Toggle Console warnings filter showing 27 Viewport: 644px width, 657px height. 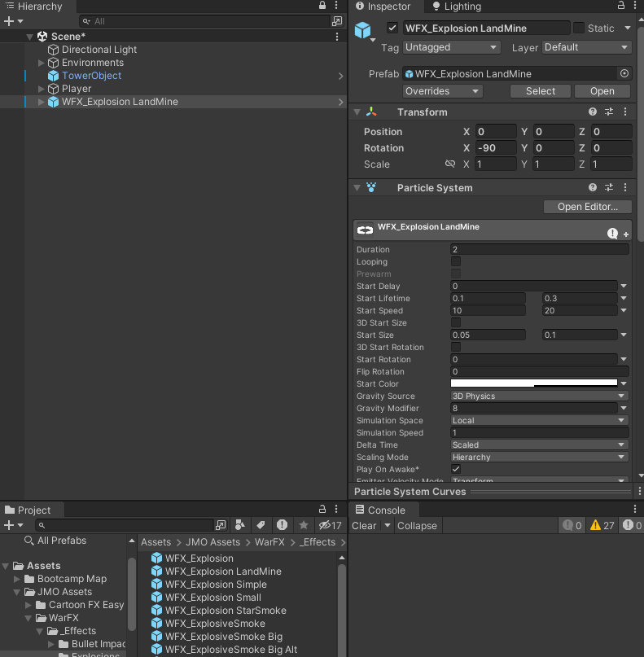pyautogui.click(x=602, y=525)
